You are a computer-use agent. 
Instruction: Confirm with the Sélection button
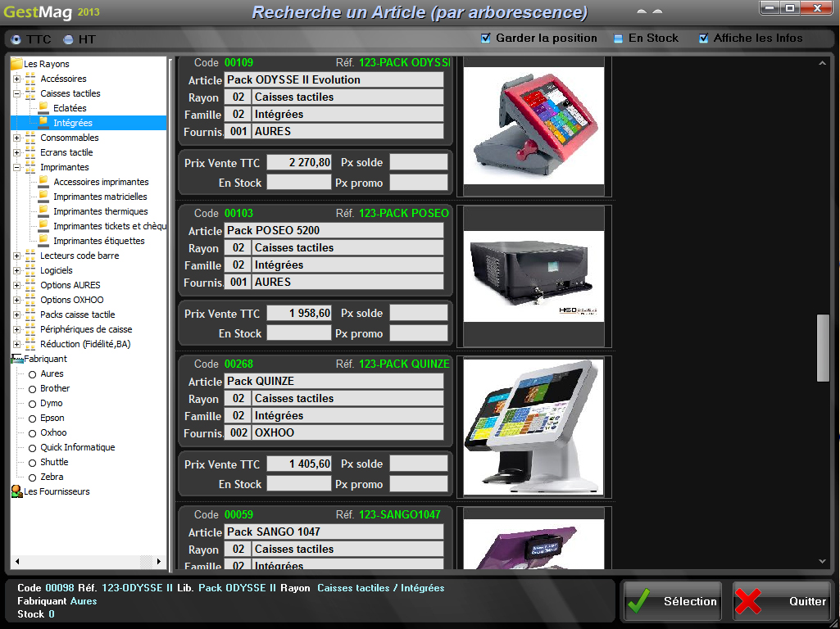(x=672, y=601)
